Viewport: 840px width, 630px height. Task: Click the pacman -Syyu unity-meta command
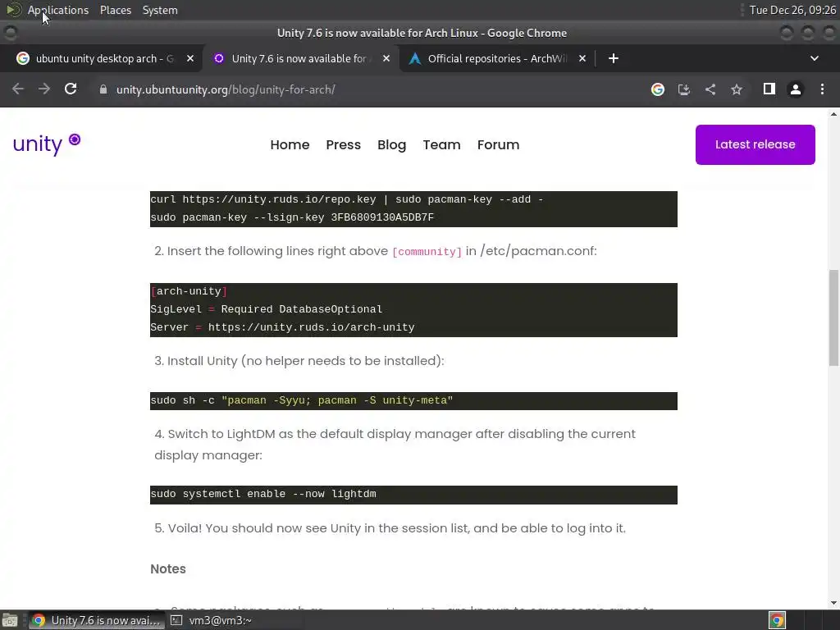tap(302, 400)
